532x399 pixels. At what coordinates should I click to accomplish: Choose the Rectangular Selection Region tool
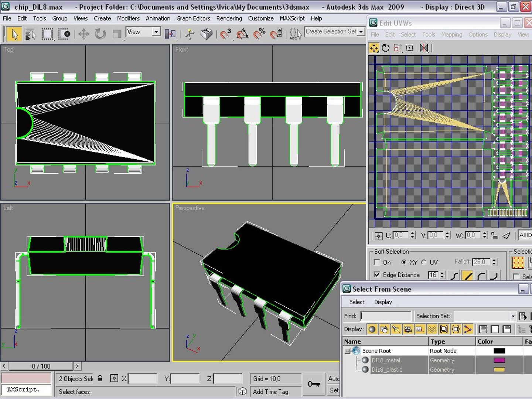tap(47, 34)
